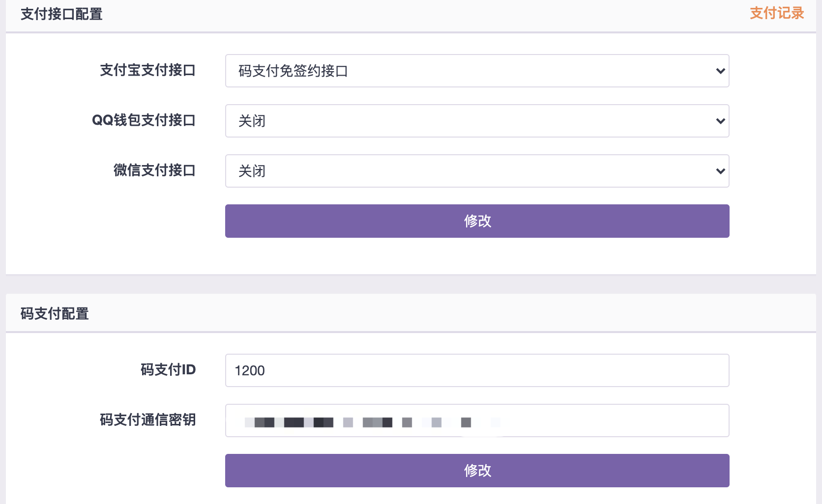Click the chevron arrow on the 微信支付 selector
Image resolution: width=822 pixels, height=504 pixels.
point(720,171)
